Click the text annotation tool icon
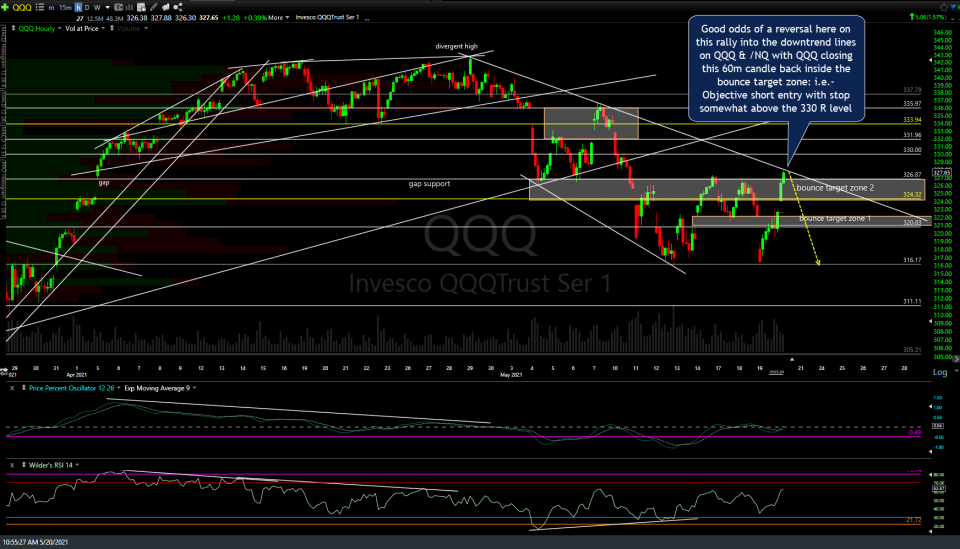 [x=119, y=7]
